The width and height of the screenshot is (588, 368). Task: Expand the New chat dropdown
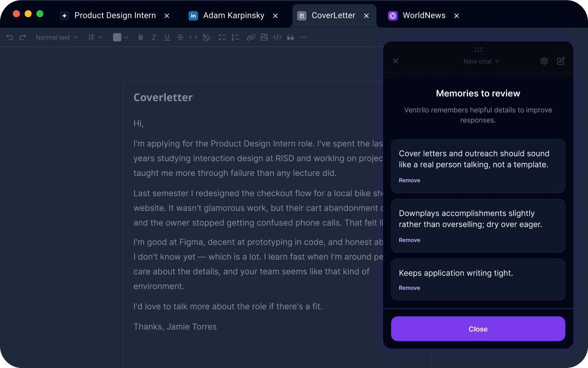[x=481, y=61]
